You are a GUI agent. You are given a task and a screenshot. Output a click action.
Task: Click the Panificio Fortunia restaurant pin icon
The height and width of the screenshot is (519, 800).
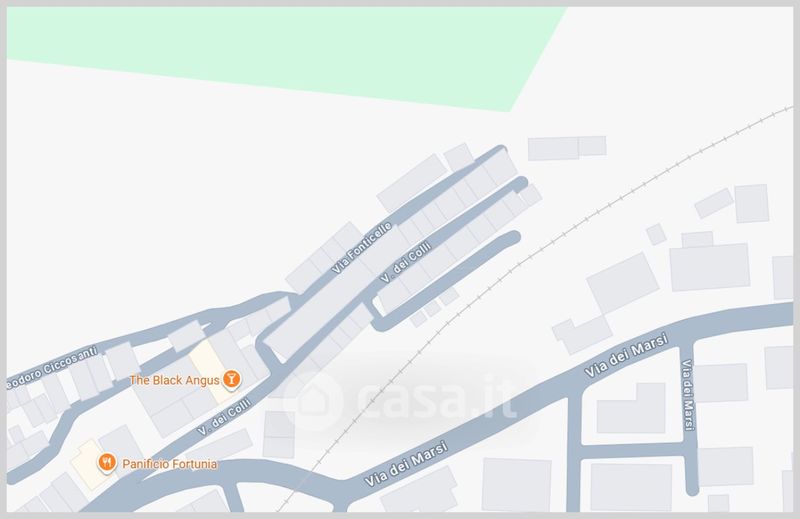point(107,463)
